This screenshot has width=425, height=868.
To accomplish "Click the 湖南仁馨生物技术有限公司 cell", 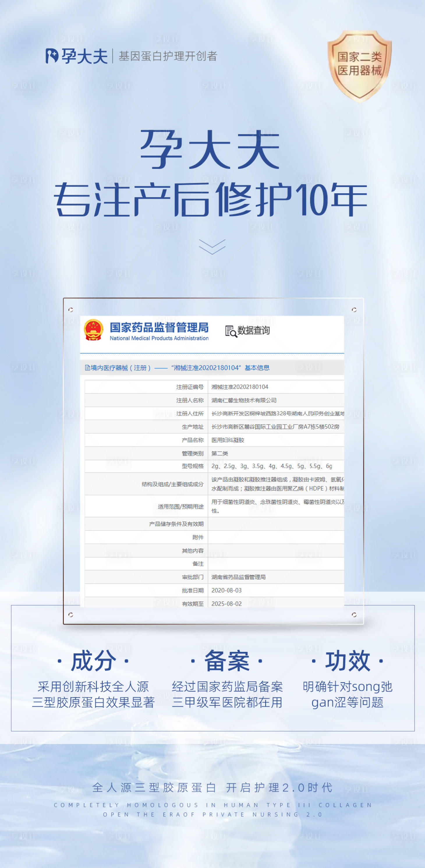I will [244, 400].
